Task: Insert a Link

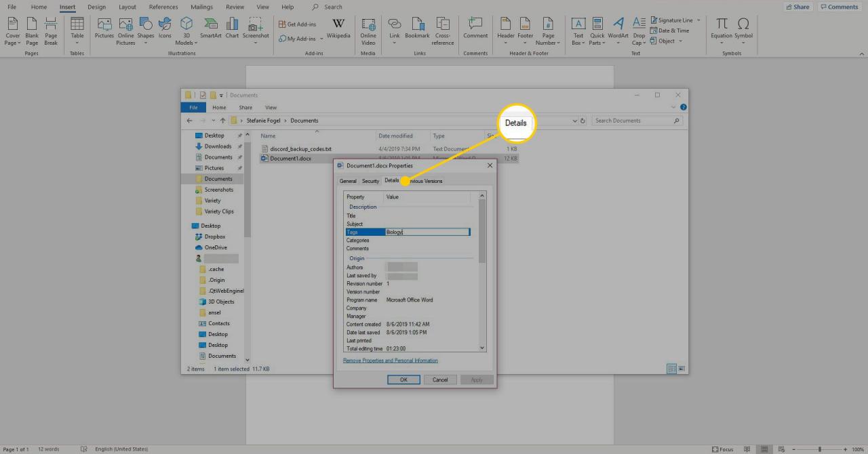Action: pyautogui.click(x=395, y=32)
